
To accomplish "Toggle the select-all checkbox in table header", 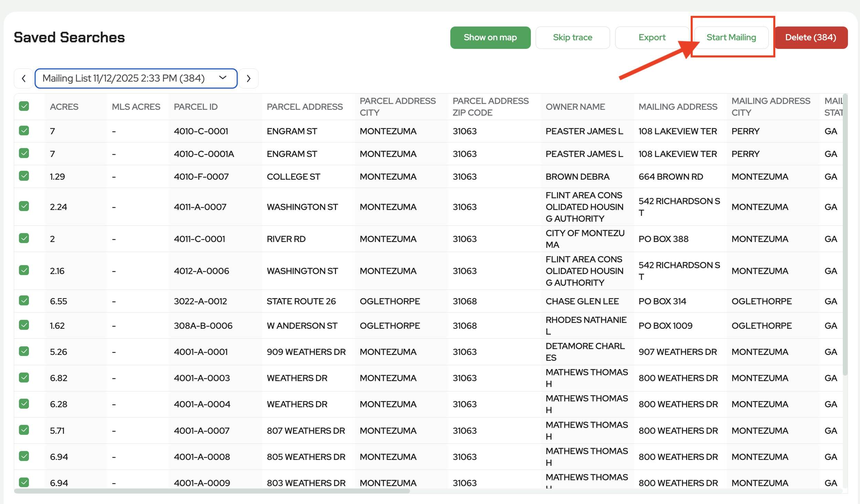I will [24, 106].
